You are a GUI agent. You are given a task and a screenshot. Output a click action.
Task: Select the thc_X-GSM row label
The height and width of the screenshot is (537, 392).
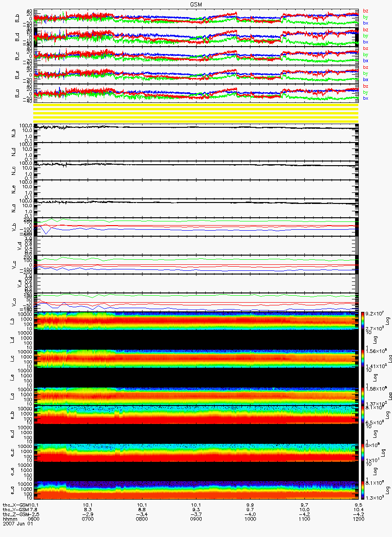(16, 505)
